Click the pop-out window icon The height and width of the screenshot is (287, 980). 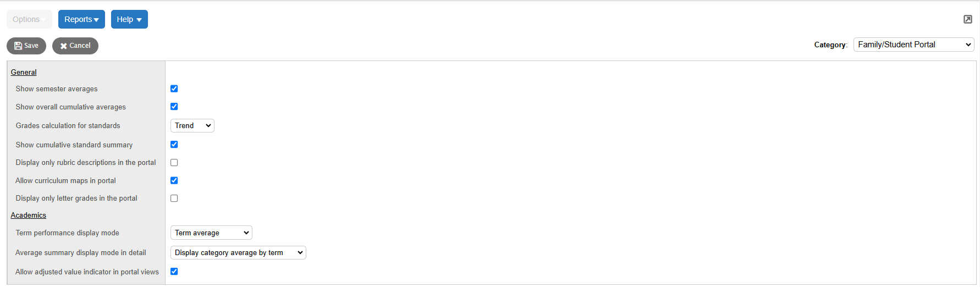[968, 19]
